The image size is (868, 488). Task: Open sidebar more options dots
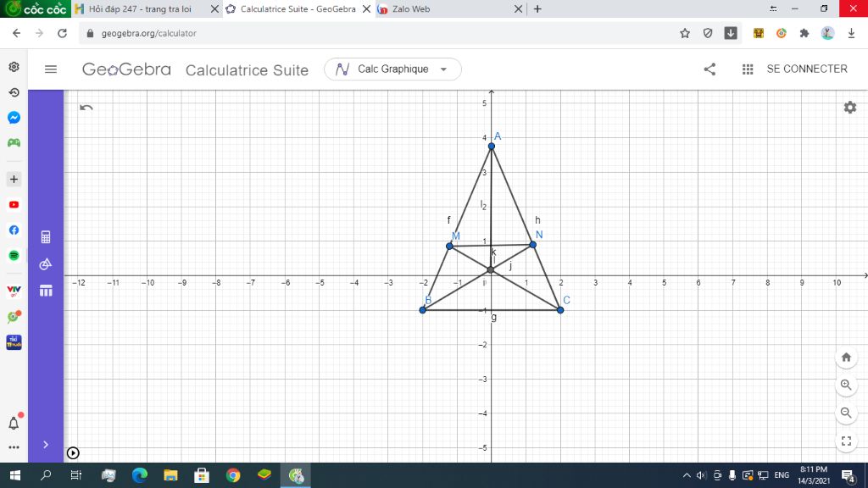click(x=14, y=447)
